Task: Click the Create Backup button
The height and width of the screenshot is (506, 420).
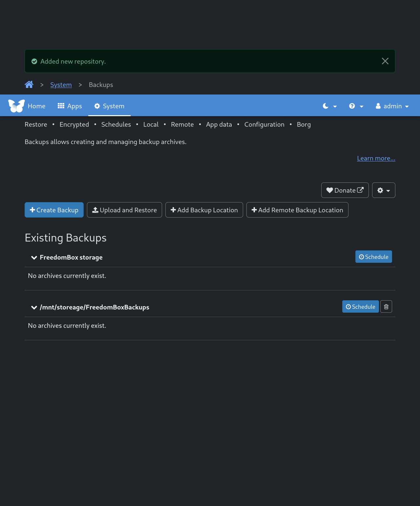Action: (x=54, y=210)
